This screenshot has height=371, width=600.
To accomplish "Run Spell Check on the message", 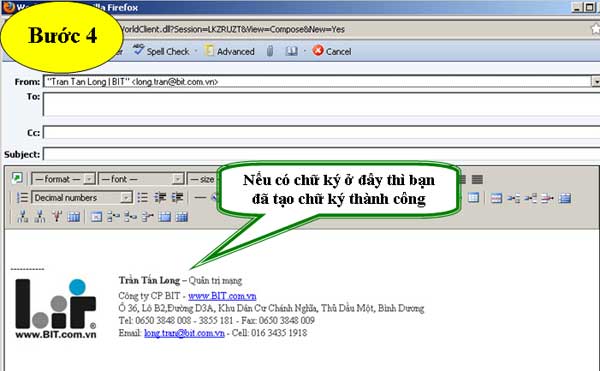I will pyautogui.click(x=161, y=51).
